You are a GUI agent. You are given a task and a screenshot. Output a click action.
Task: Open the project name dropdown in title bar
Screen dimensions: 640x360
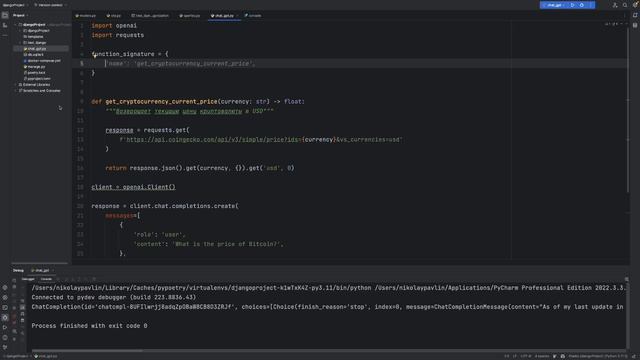[15, 5]
